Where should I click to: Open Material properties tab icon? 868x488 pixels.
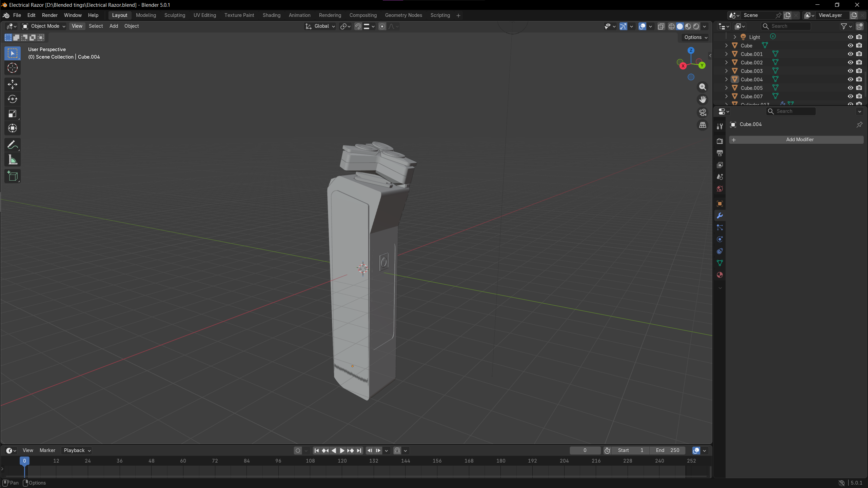point(719,275)
